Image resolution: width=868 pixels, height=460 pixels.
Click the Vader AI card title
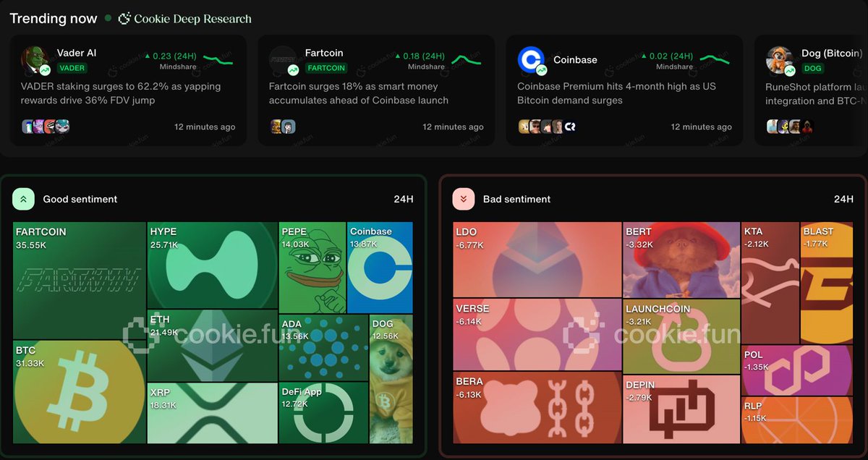point(77,53)
